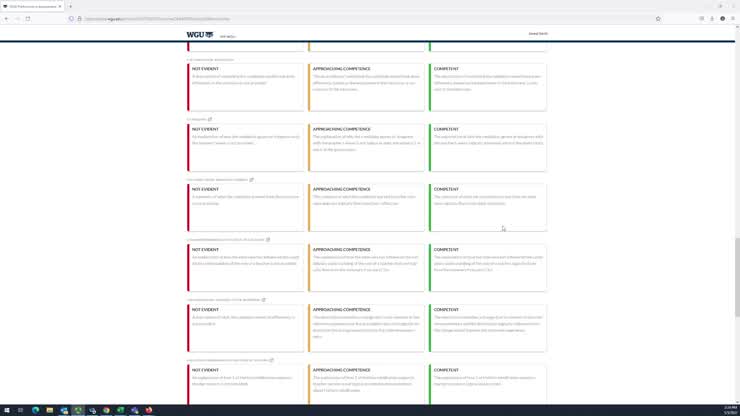
Task: Reload the current page
Action: [28, 18]
